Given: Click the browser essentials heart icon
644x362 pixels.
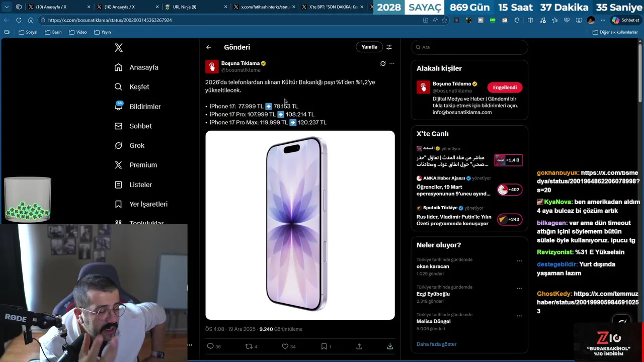Looking at the screenshot, I should pos(567,20).
